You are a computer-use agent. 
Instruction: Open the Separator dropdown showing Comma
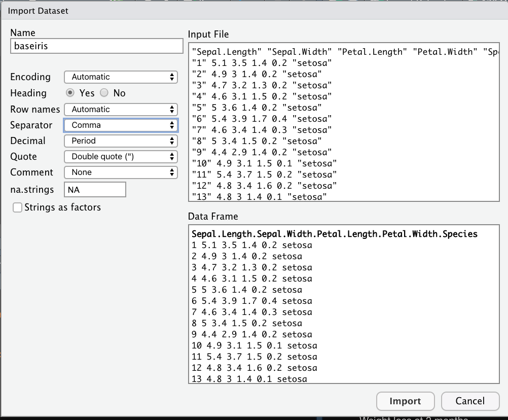121,125
